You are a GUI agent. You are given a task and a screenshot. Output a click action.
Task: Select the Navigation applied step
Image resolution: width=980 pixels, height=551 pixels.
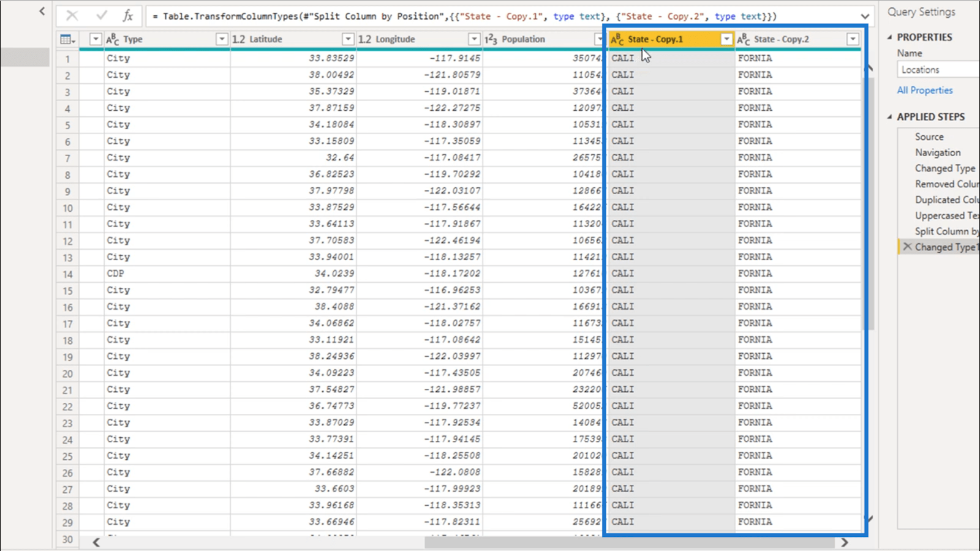click(x=938, y=152)
